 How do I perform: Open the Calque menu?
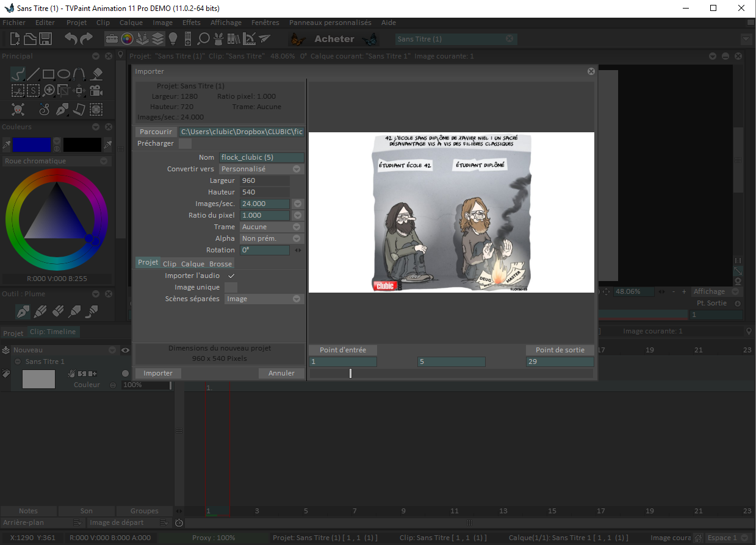[x=131, y=23]
